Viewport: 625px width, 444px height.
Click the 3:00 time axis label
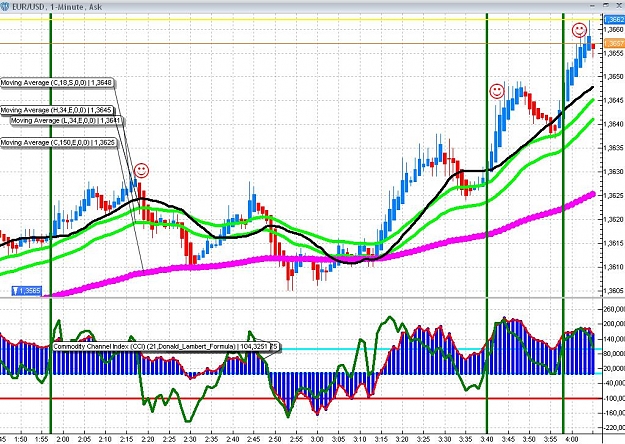pos(317,439)
